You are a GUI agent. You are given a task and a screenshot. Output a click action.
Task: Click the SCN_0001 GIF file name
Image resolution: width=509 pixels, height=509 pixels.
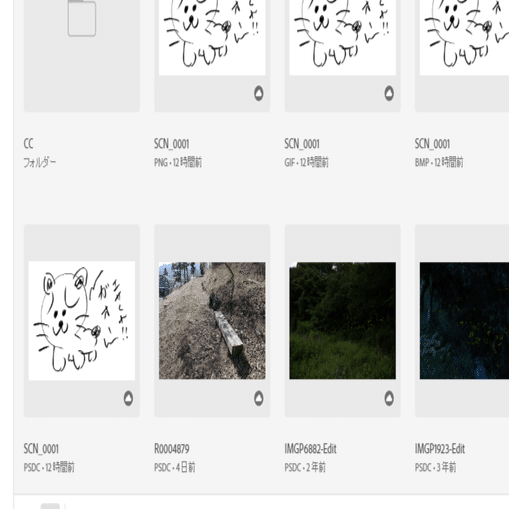[302, 144]
